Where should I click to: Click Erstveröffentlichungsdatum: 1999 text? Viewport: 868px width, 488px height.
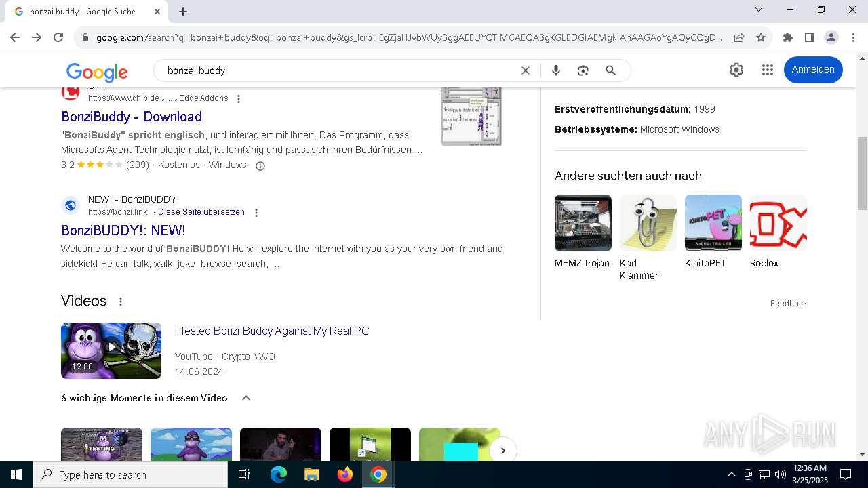635,109
